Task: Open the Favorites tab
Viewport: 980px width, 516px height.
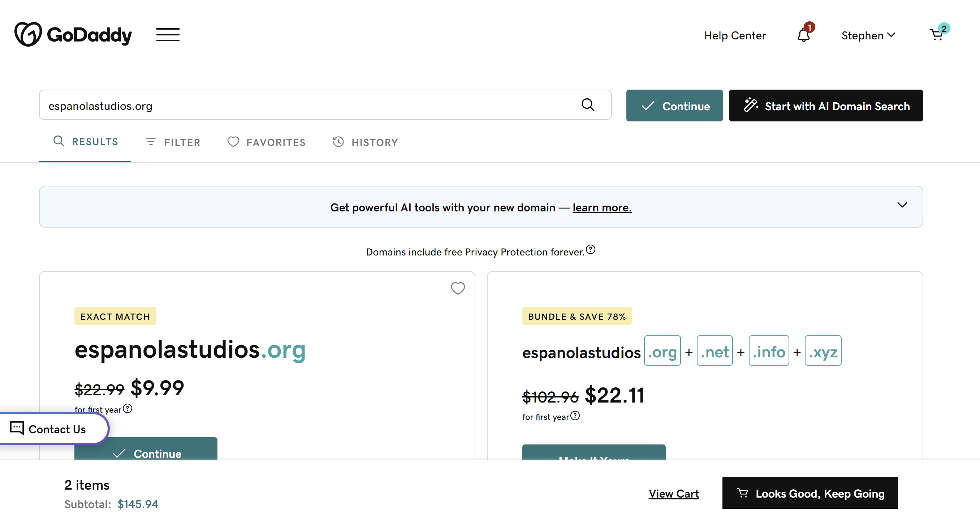Action: [266, 142]
